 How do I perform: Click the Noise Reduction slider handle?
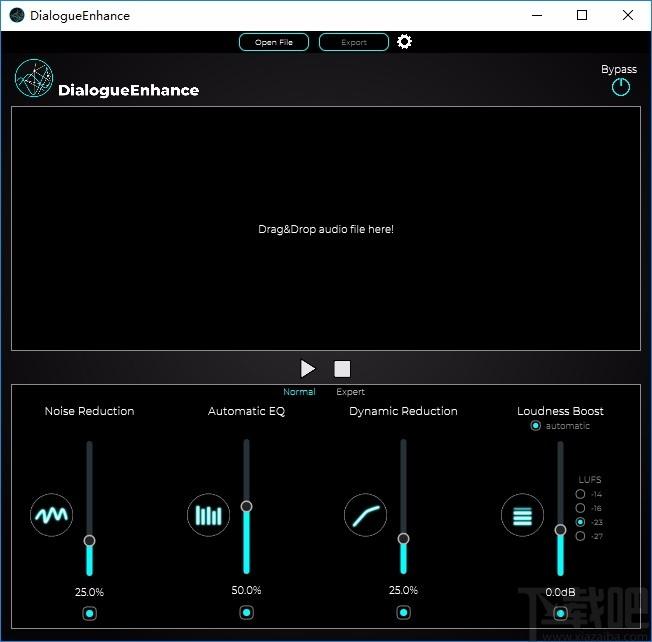89,541
